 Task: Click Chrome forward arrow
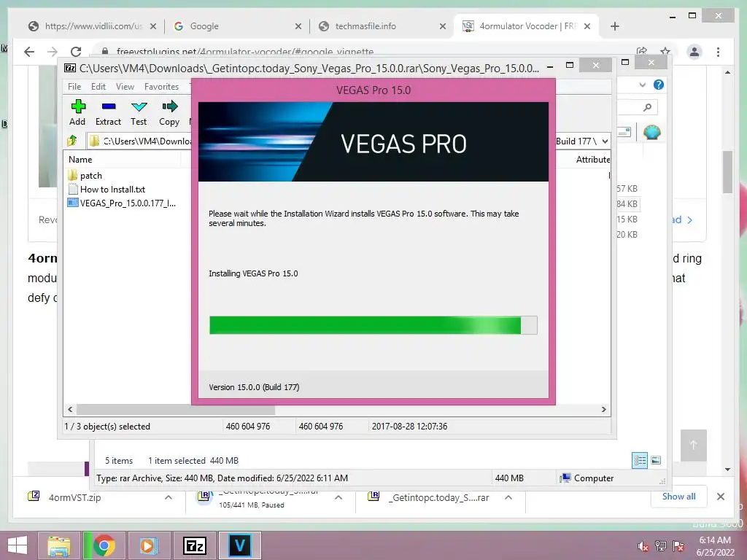[53, 52]
